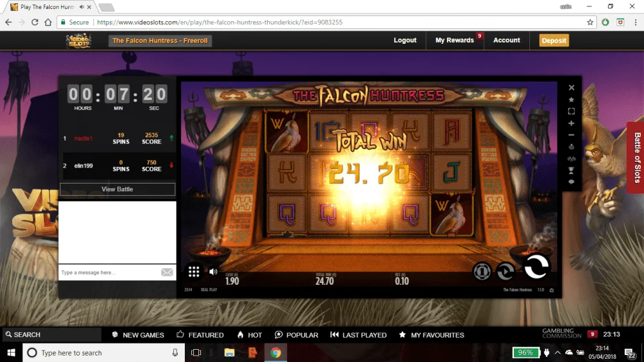
Task: Open the Account menu
Action: coord(506,41)
